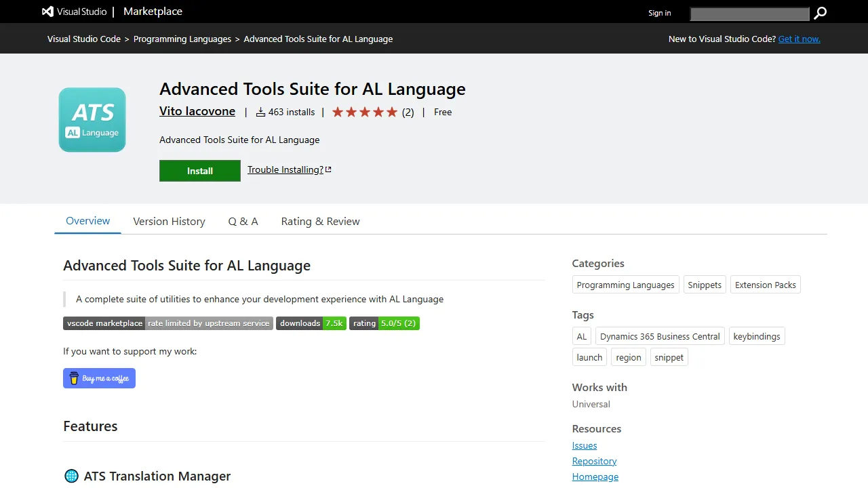Click the installs download icon
Screen dimensions: 868x488
pyautogui.click(x=260, y=112)
